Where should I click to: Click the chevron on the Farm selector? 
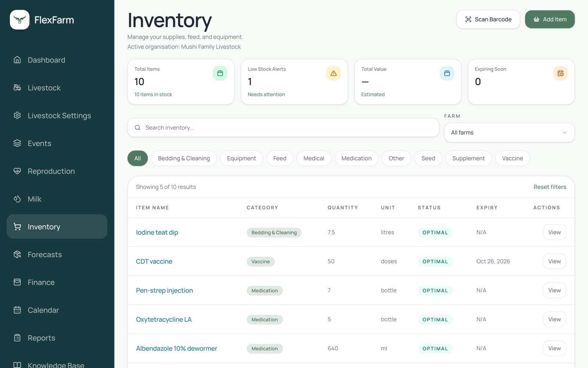[x=564, y=132]
